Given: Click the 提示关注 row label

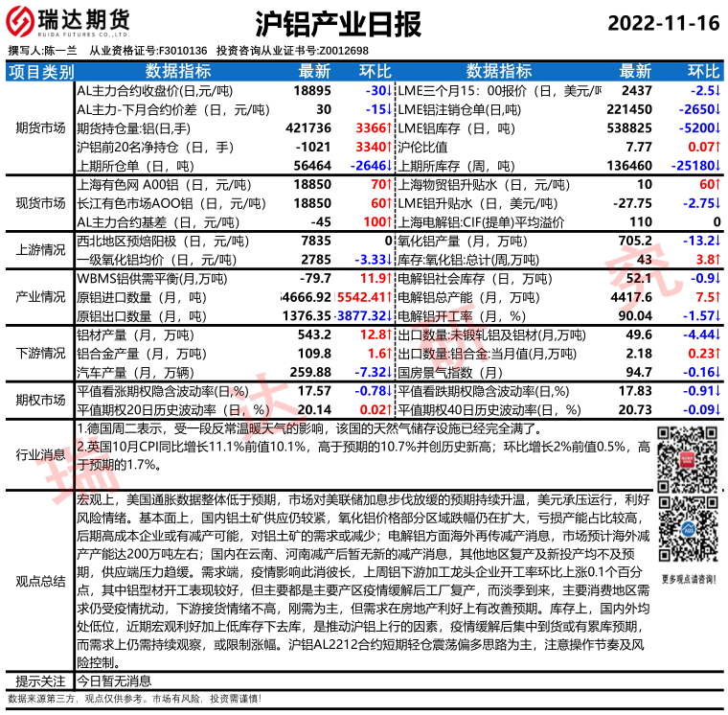Looking at the screenshot, I should tap(39, 681).
